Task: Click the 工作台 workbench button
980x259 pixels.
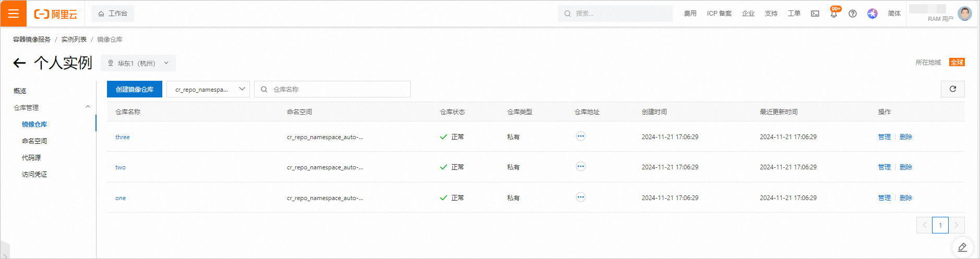Action: (113, 14)
